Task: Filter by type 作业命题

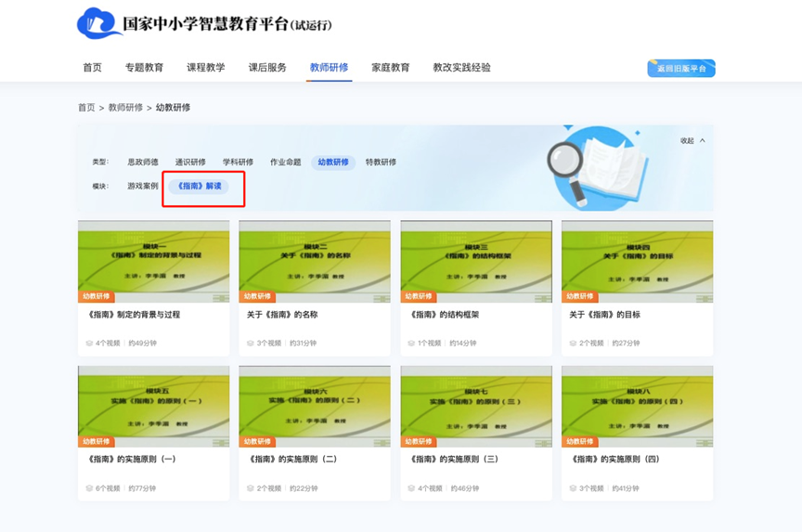Action: tap(285, 162)
